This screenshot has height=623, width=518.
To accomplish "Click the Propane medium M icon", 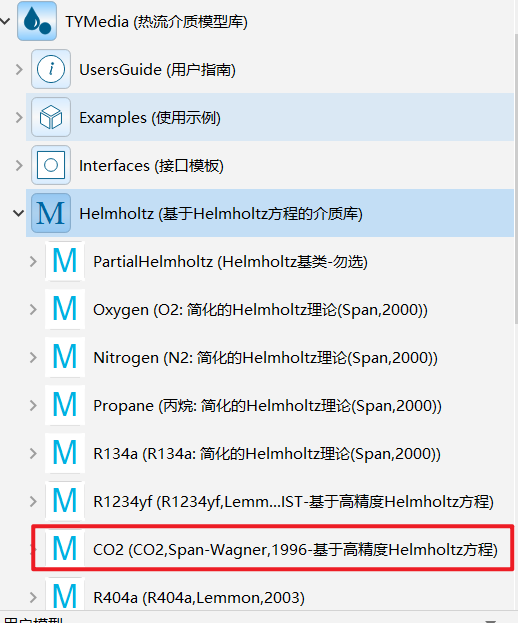I will tap(65, 405).
